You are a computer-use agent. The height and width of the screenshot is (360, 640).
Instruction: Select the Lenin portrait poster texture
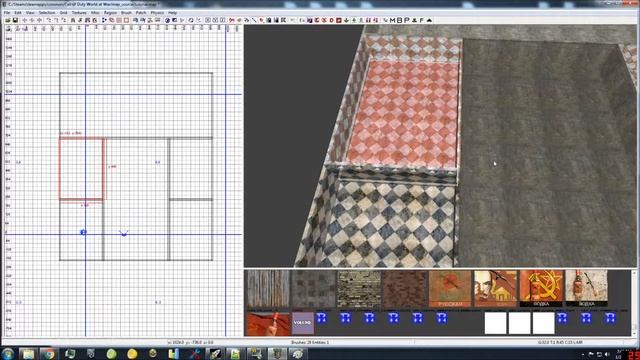click(x=496, y=289)
